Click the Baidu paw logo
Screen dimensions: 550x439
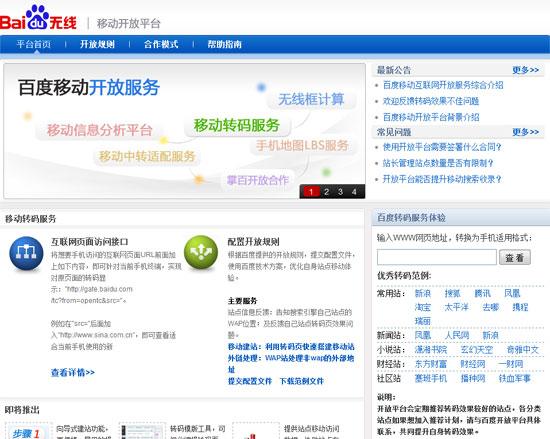(x=38, y=18)
